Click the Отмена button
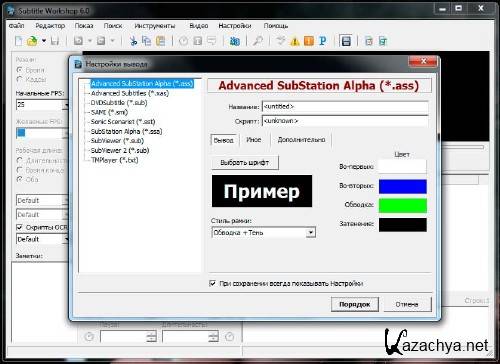500x364 pixels. click(407, 304)
